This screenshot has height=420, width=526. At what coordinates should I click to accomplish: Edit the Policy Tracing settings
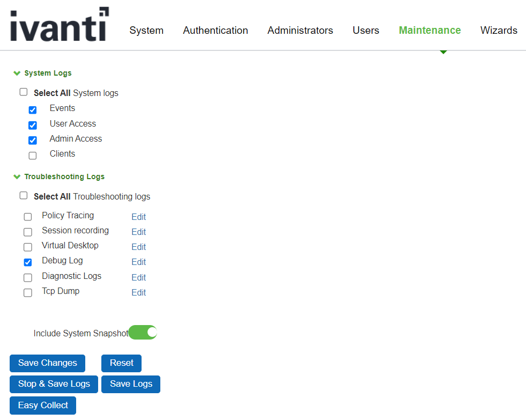coord(139,217)
